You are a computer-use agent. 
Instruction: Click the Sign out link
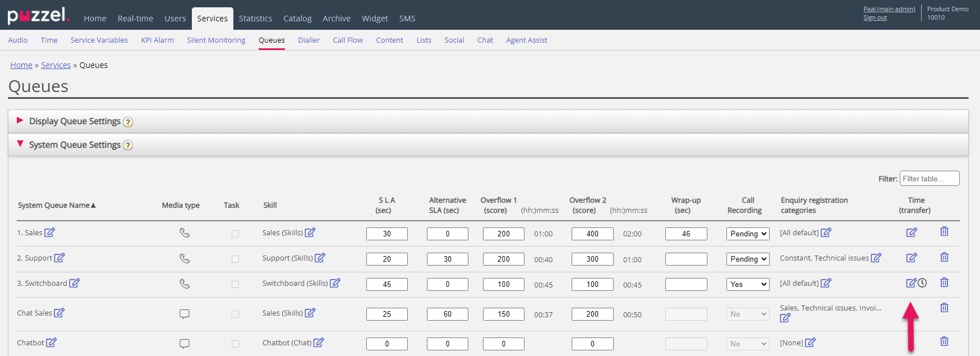[x=875, y=18]
